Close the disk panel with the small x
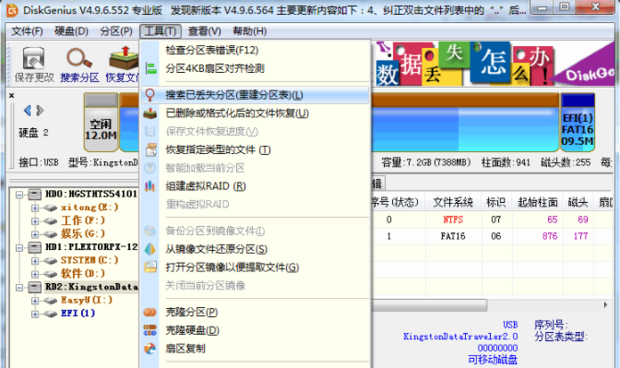Viewport: 620px width, 368px height. point(11,95)
